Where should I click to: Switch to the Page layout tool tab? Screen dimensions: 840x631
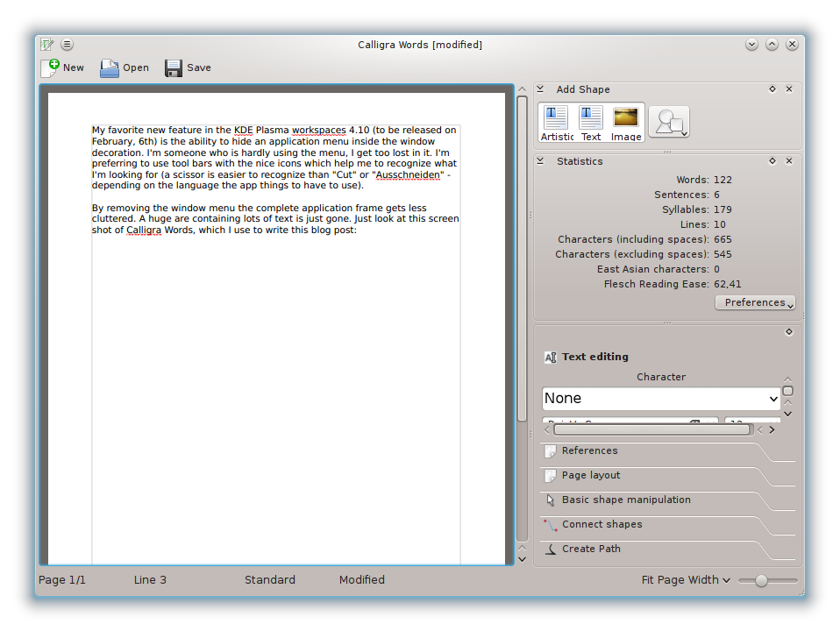point(590,475)
